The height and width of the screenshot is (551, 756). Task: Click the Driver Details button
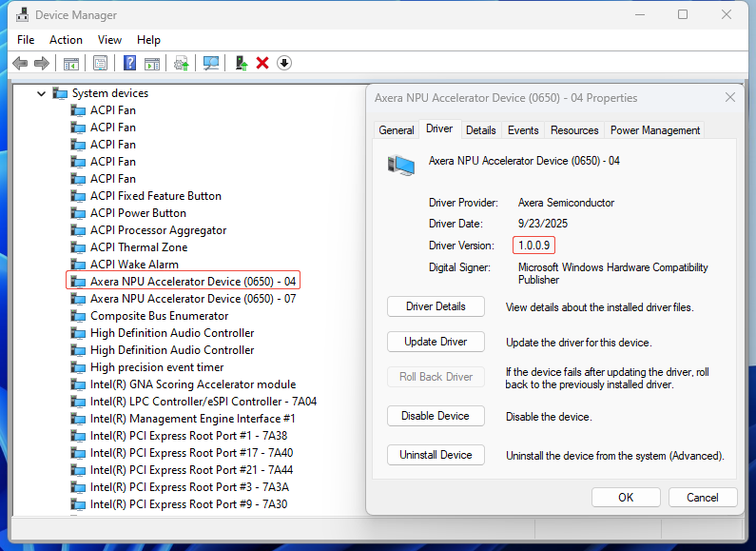[436, 306]
